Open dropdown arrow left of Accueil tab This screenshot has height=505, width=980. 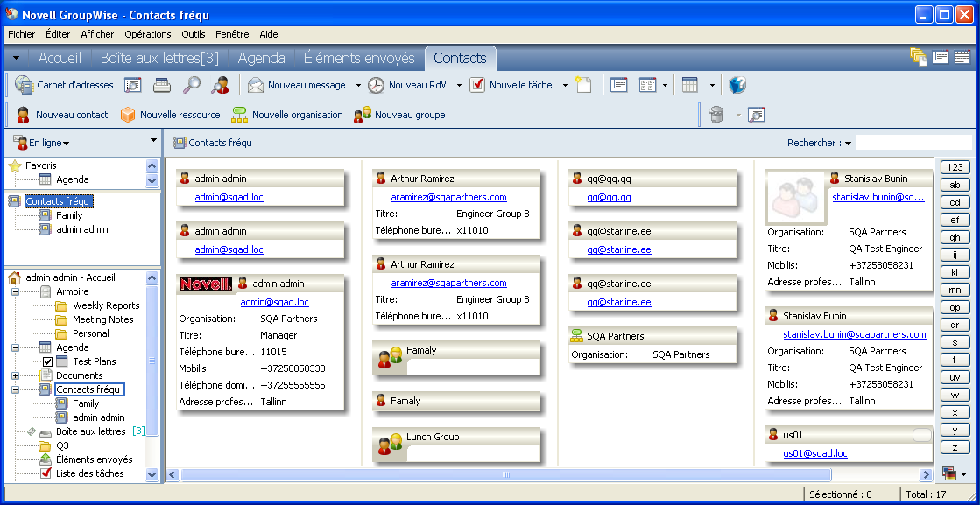click(x=17, y=58)
